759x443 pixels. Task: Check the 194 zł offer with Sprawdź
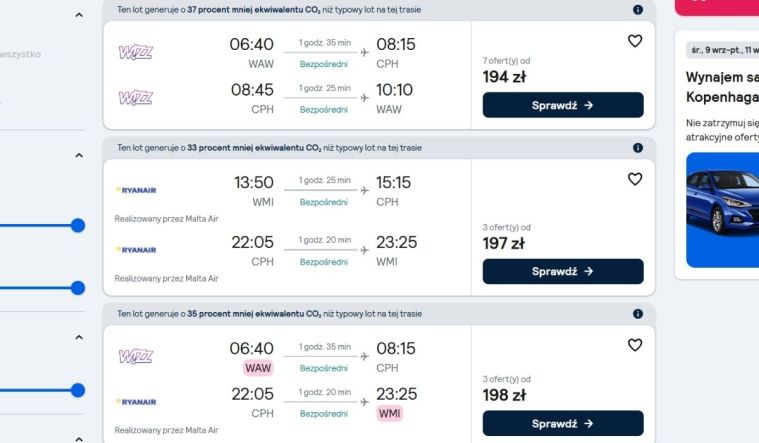coord(563,105)
